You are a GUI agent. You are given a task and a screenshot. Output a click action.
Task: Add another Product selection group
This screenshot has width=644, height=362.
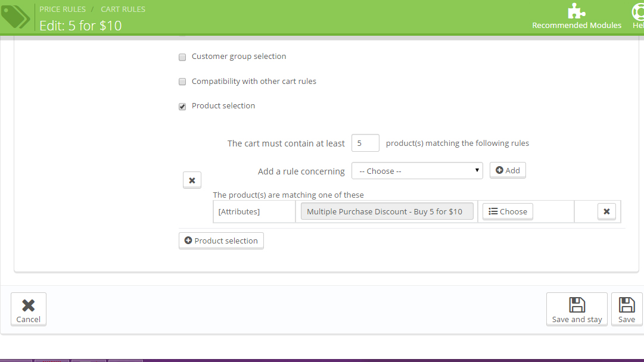pyautogui.click(x=221, y=241)
